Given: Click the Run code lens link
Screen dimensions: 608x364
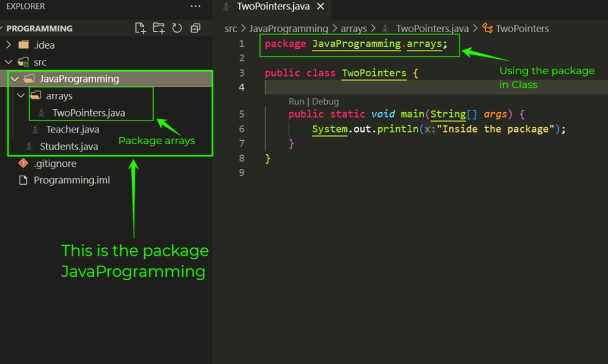Looking at the screenshot, I should 296,102.
